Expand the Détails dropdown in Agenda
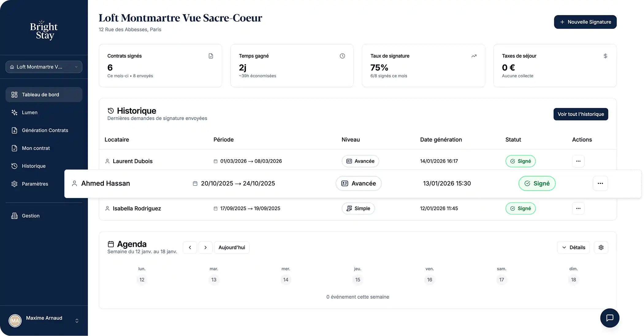This screenshot has height=336, width=644. (573, 247)
